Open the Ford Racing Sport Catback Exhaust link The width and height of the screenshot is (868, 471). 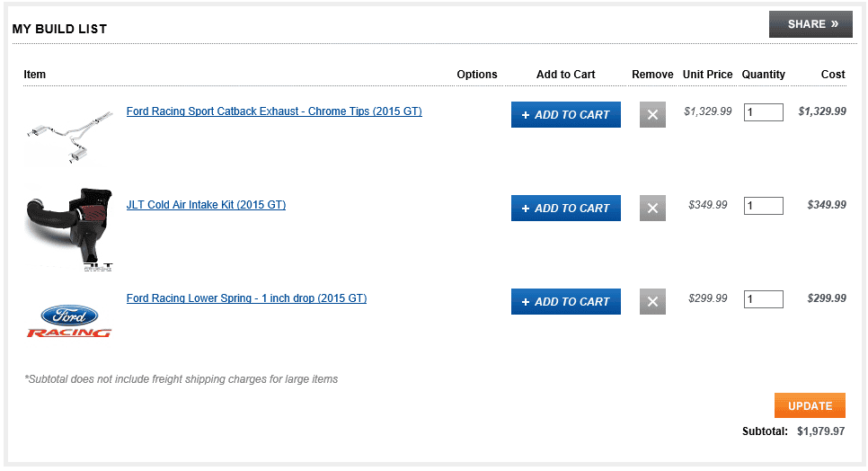pyautogui.click(x=274, y=111)
